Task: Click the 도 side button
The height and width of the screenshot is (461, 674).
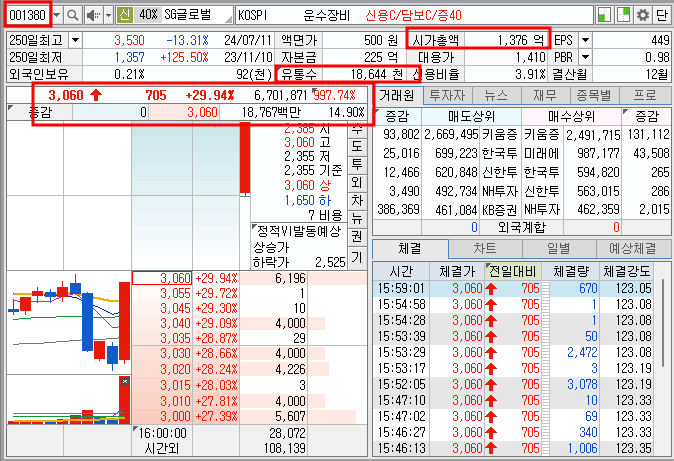Action: 357,146
